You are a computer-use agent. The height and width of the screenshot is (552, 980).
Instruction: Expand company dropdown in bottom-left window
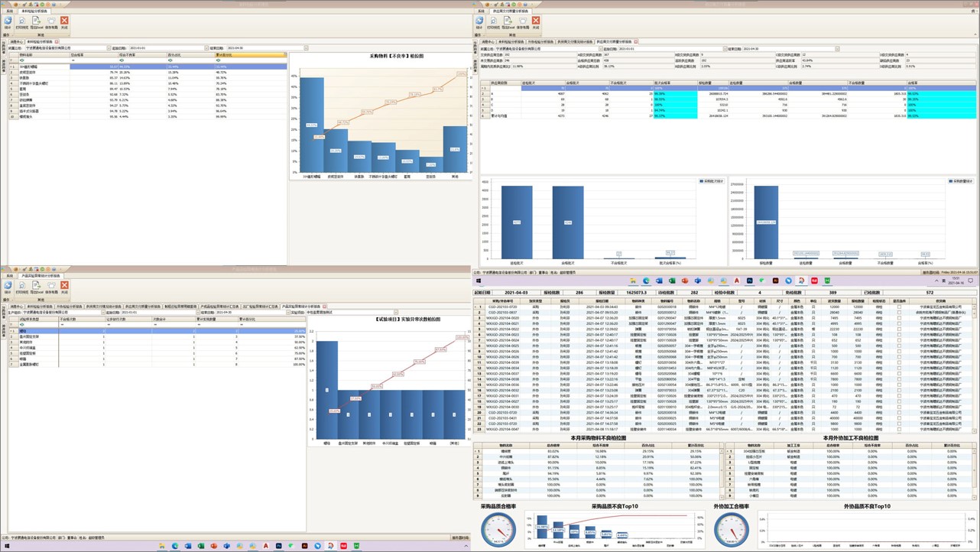pyautogui.click(x=103, y=312)
